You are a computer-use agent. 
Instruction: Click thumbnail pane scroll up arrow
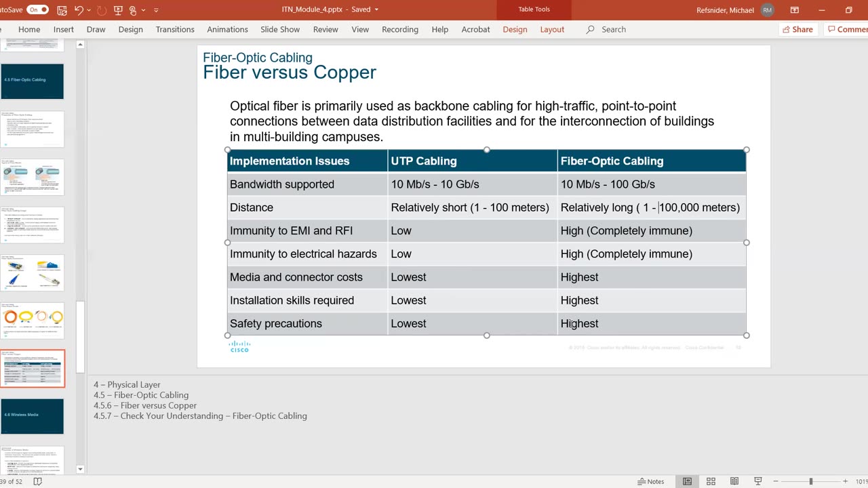[80, 45]
